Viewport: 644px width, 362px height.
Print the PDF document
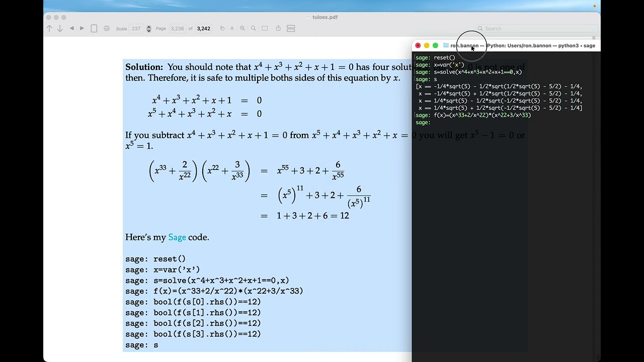coord(107,29)
